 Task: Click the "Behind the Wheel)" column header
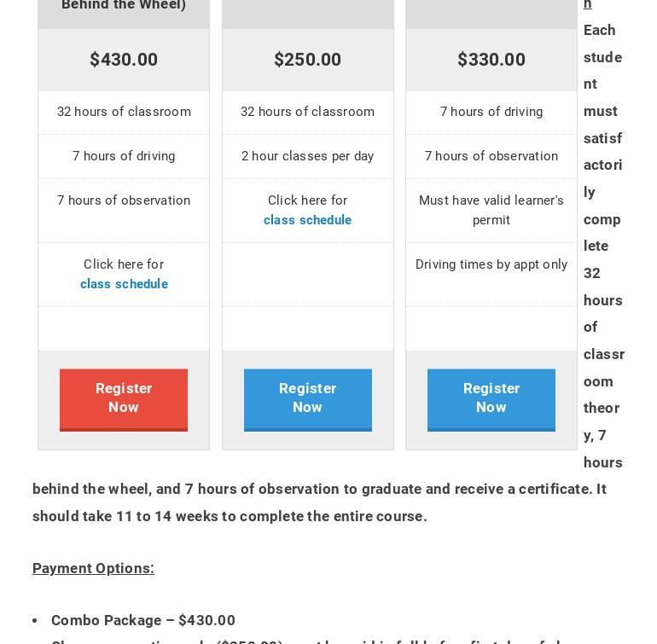click(124, 6)
